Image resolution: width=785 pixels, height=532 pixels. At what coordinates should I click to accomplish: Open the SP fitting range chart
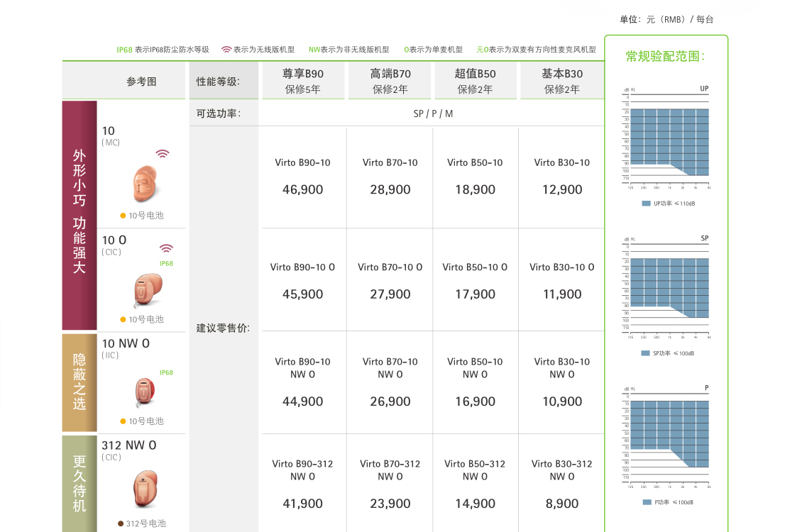click(x=666, y=287)
